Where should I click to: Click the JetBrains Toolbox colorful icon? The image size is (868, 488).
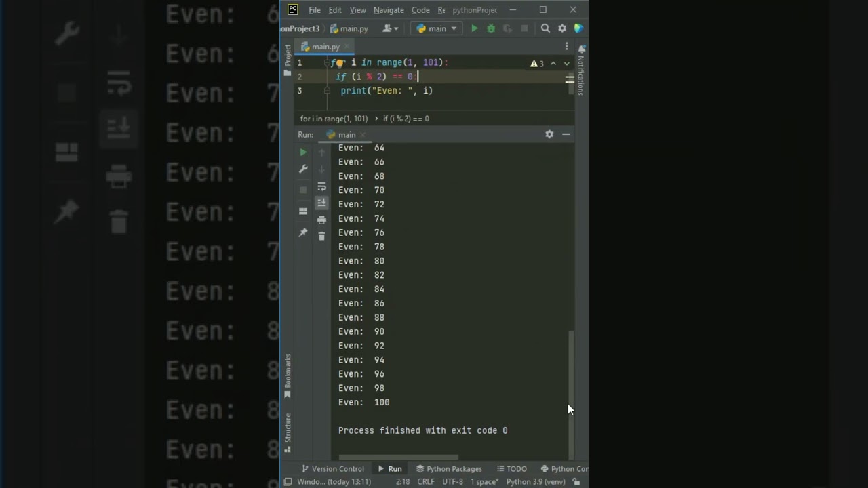tap(578, 28)
